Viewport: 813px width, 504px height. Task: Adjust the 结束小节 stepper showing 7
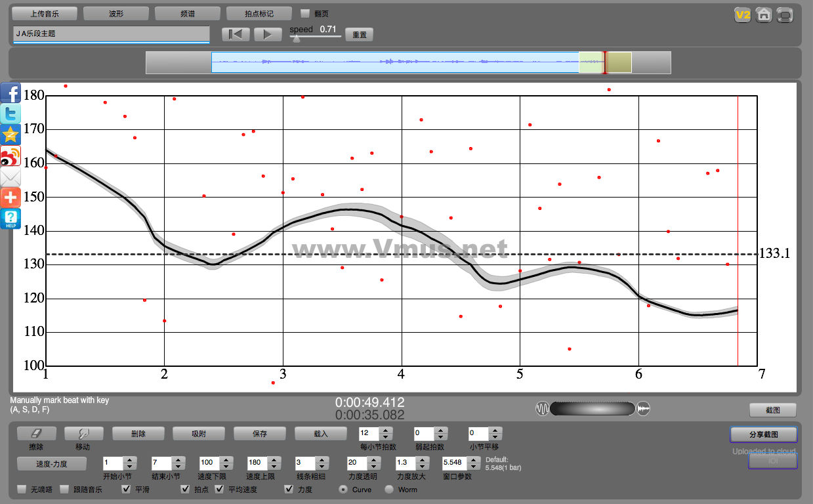(x=178, y=463)
